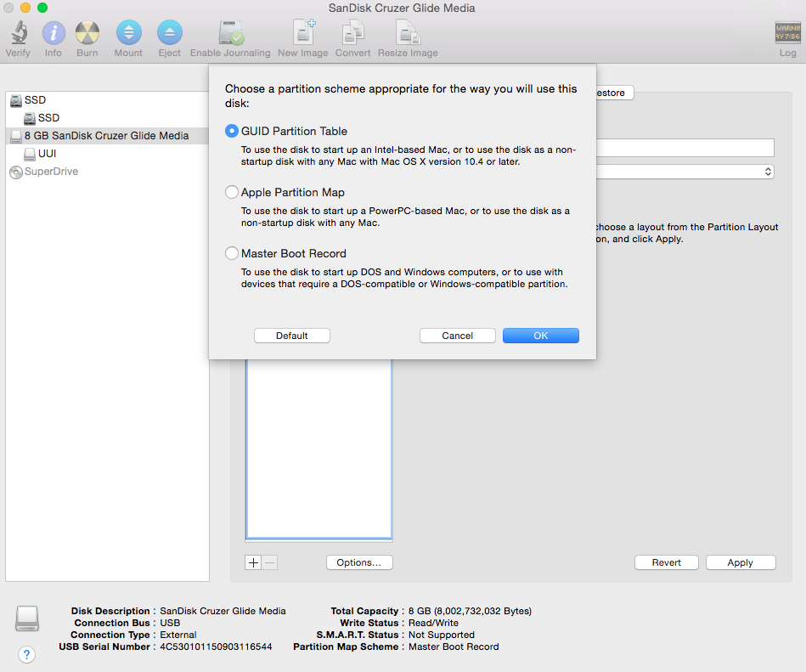This screenshot has width=806, height=672.
Task: Open the format dropdown menu
Action: 685,172
